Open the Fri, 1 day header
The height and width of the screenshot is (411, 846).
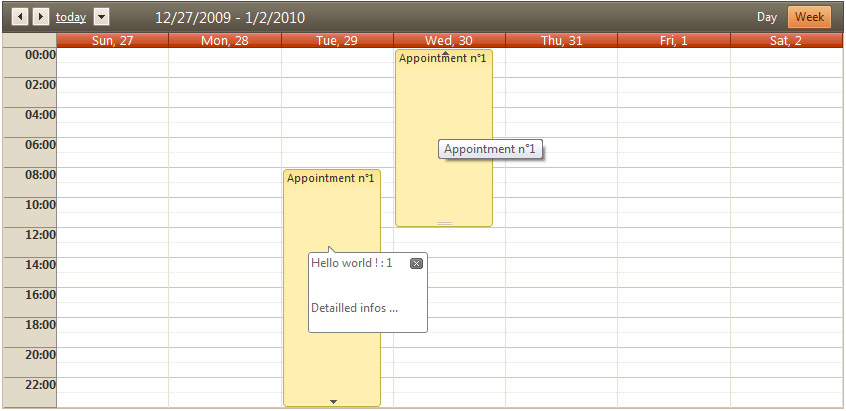click(673, 41)
